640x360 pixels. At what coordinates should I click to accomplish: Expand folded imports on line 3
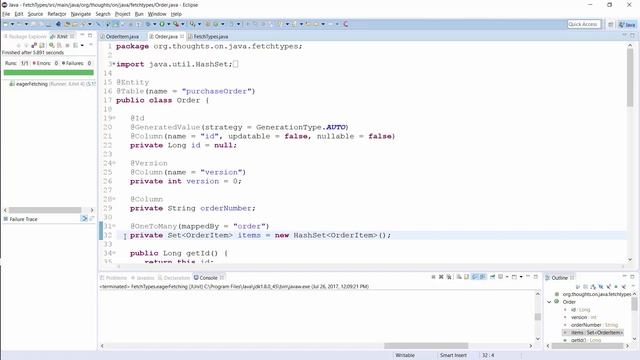pos(113,64)
